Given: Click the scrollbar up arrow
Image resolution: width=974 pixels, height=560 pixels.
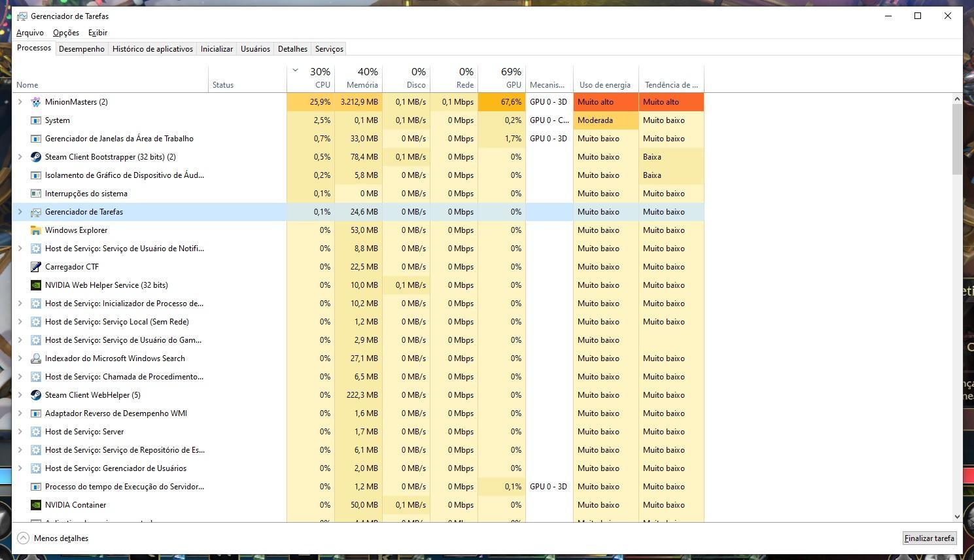Looking at the screenshot, I should pyautogui.click(x=957, y=99).
